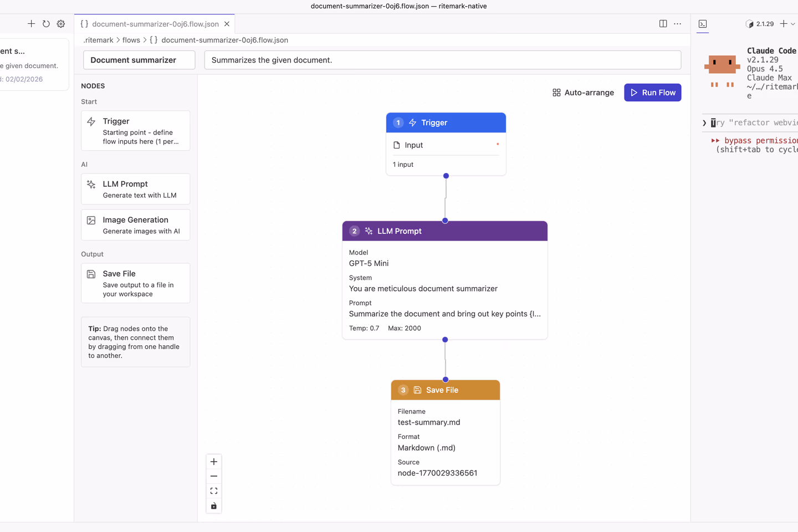Click the .ritemark breadcrumb

point(98,40)
